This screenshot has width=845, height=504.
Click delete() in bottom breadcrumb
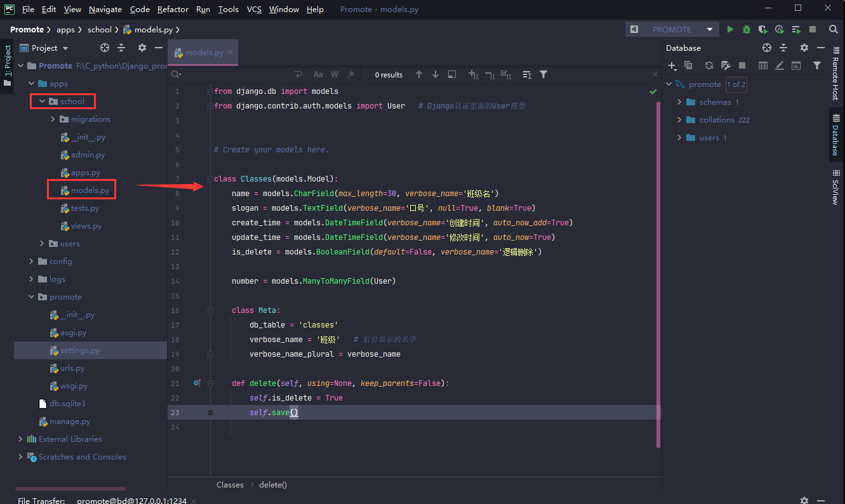(273, 484)
